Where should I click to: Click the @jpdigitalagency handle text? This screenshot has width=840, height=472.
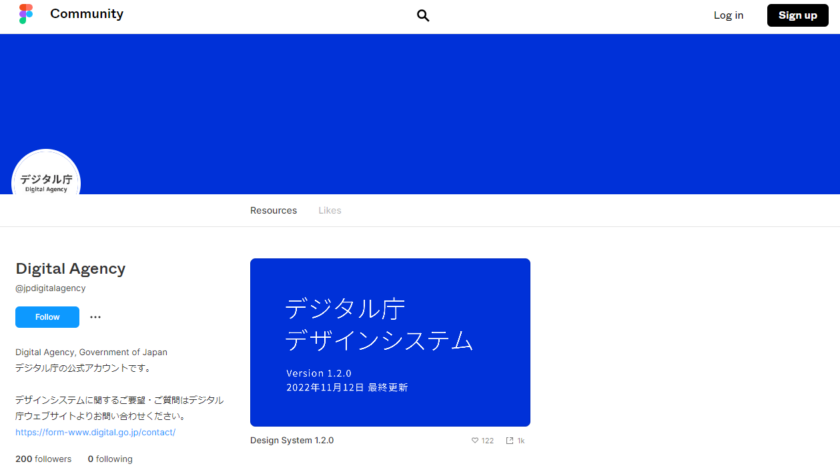(x=50, y=288)
